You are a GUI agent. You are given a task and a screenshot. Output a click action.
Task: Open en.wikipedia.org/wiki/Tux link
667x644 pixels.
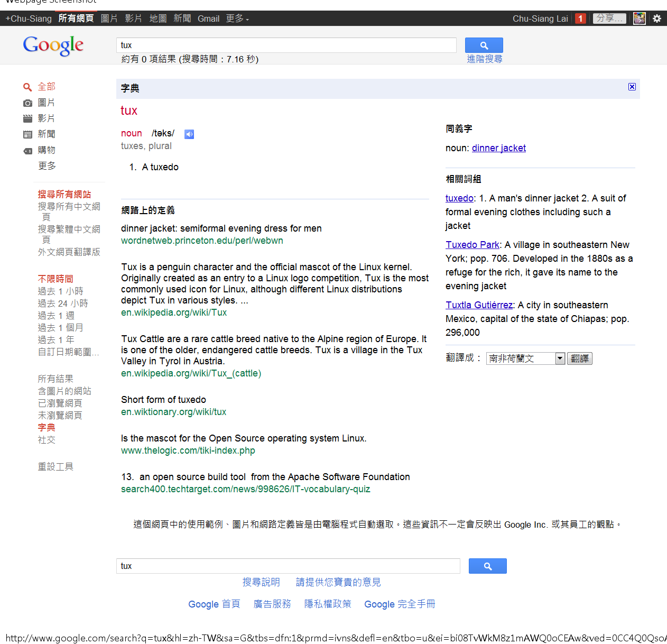pyautogui.click(x=174, y=312)
